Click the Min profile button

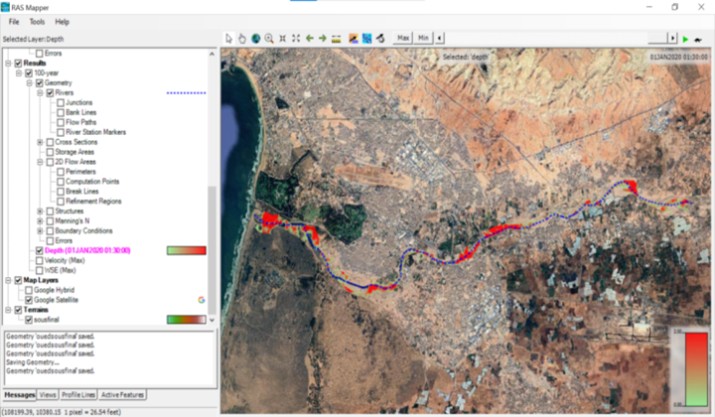coord(423,38)
